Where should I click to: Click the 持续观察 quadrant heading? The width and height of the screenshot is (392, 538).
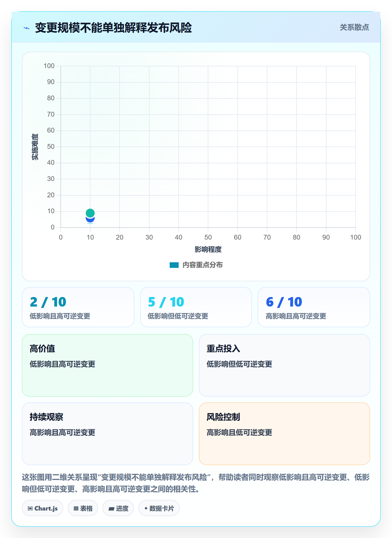(x=46, y=417)
